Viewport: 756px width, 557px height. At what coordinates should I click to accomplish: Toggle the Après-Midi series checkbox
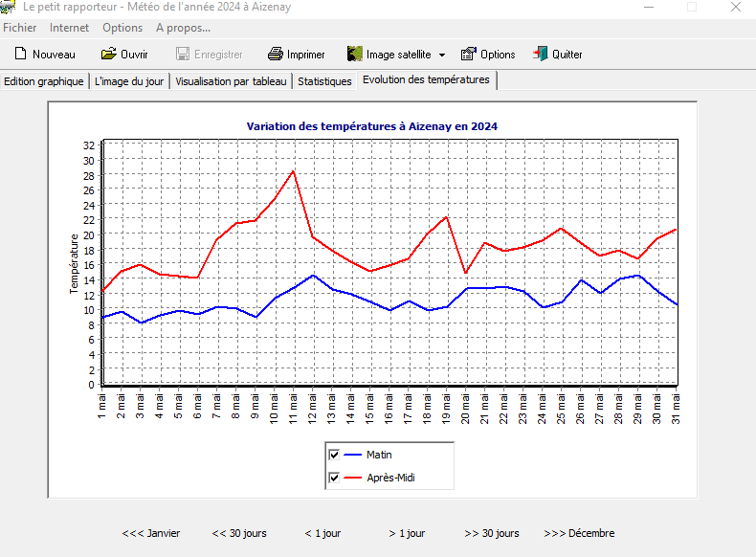pyautogui.click(x=334, y=478)
